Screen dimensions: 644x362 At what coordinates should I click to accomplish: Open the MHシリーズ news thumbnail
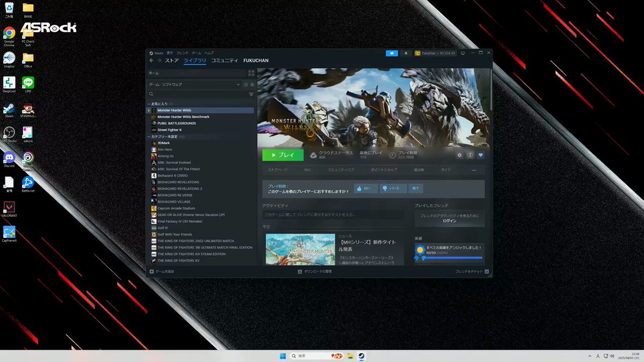point(300,250)
